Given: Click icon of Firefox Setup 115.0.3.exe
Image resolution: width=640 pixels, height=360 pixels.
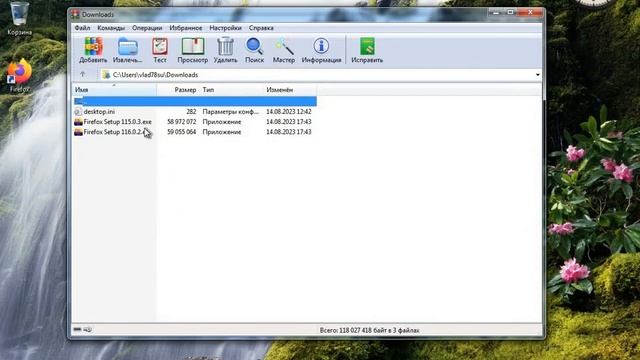Looking at the screenshot, I should pos(78,122).
